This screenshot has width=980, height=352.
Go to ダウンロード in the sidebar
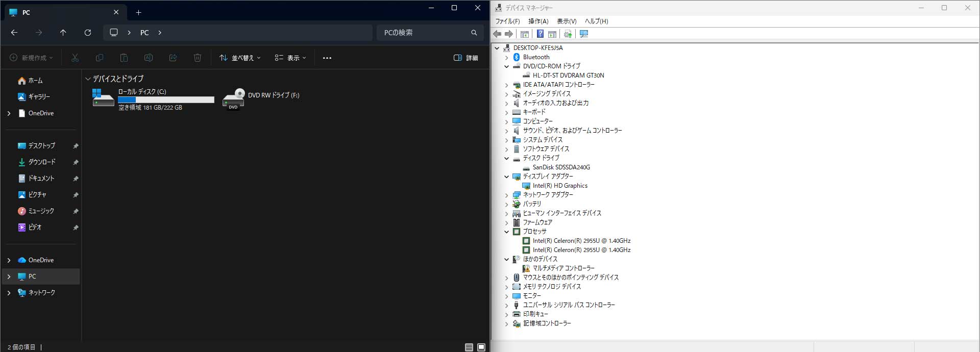(41, 162)
